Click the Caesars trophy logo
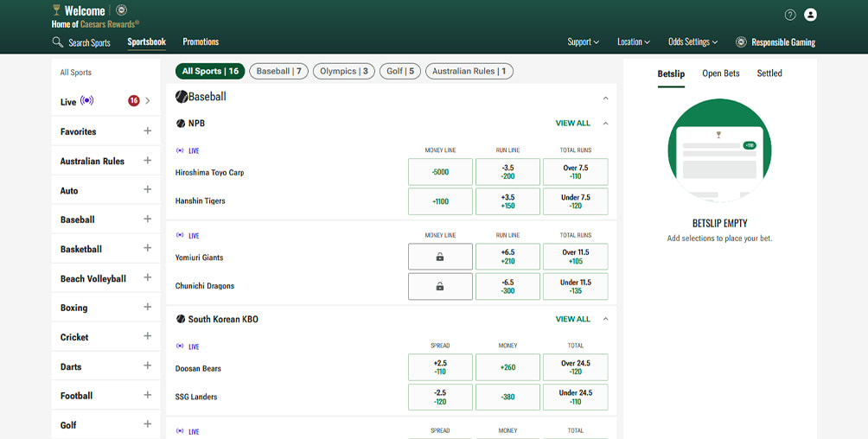Viewport: 868px width, 439px height. pyautogui.click(x=56, y=10)
